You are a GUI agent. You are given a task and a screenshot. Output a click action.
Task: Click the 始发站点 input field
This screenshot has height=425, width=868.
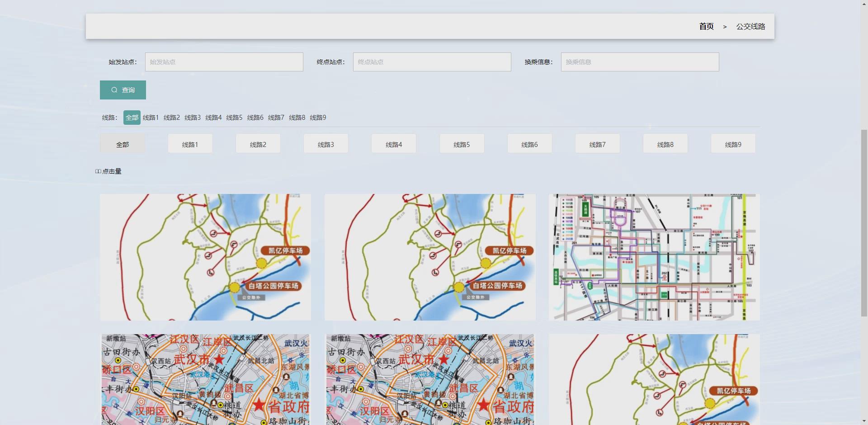(224, 62)
